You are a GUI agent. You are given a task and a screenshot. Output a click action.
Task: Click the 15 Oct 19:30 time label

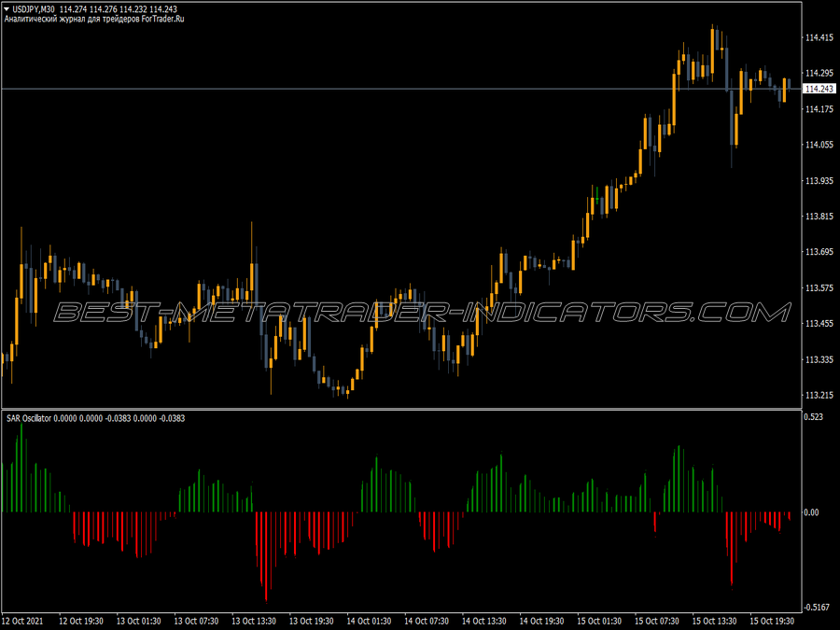click(772, 622)
